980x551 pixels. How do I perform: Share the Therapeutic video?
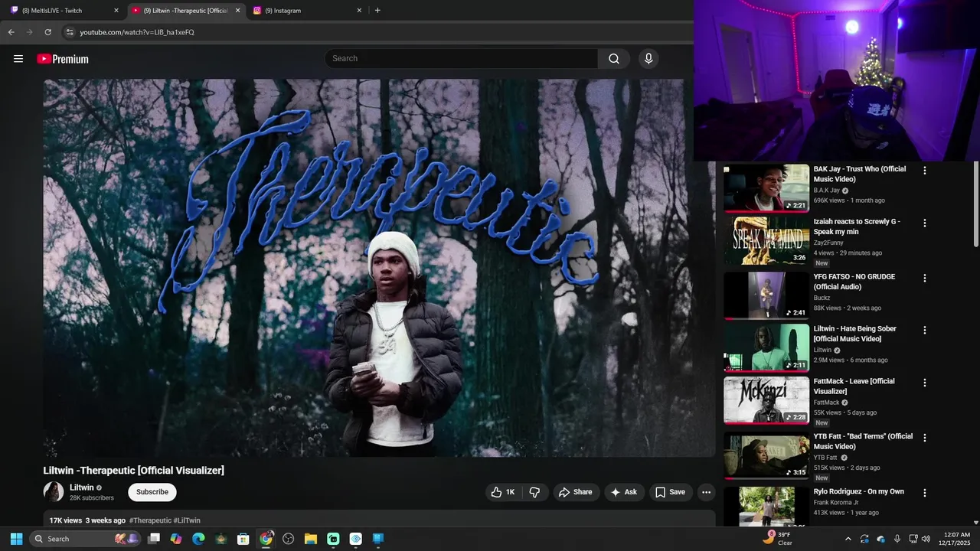(x=576, y=492)
